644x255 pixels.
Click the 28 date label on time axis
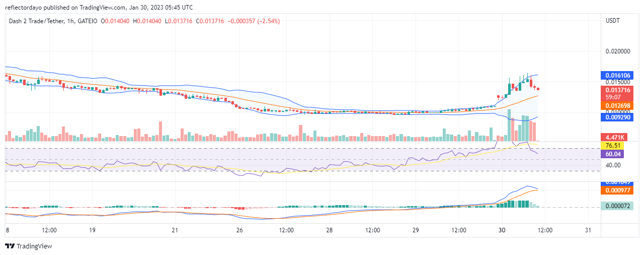(x=329, y=230)
